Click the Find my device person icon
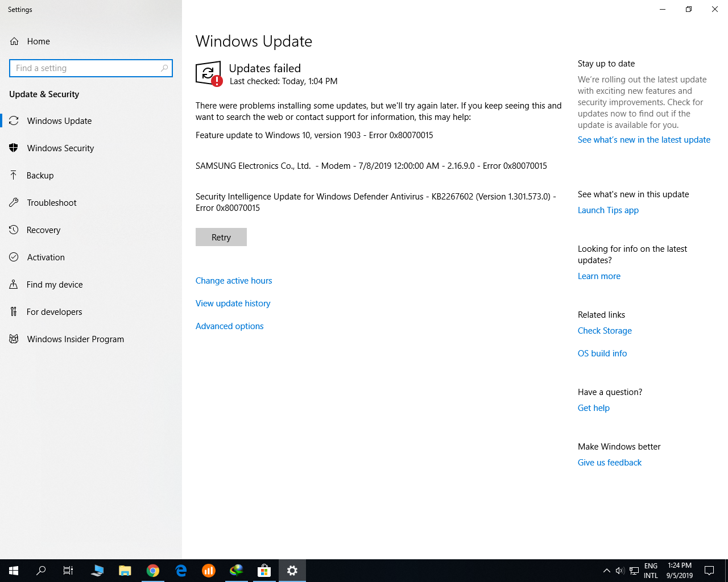 point(14,284)
